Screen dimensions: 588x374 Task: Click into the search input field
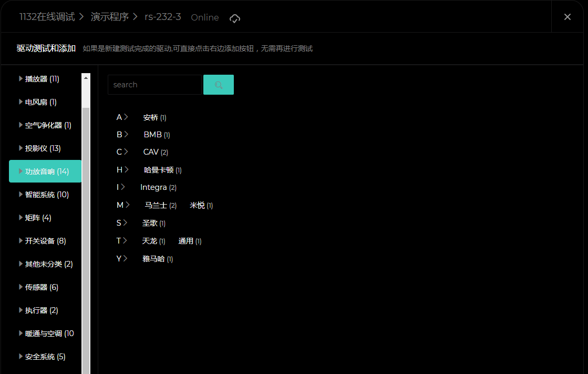pyautogui.click(x=154, y=85)
